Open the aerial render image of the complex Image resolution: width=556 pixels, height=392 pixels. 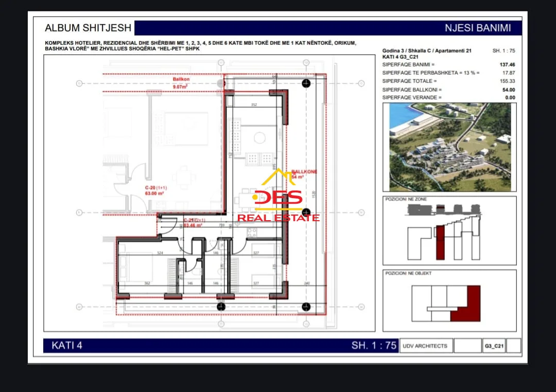point(449,147)
